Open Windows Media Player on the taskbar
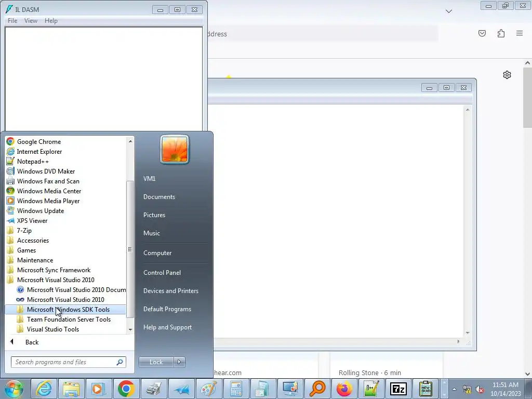The height and width of the screenshot is (399, 532). [x=98, y=389]
